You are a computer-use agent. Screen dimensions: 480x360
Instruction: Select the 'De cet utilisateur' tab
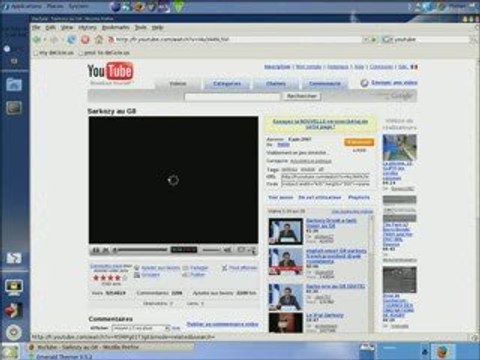click(319, 198)
